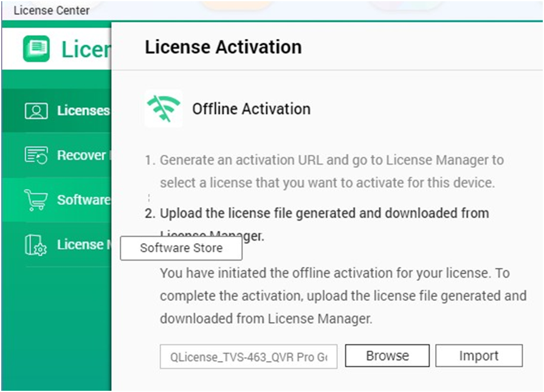The width and height of the screenshot is (544, 392).
Task: Select the Recover sidebar menu label
Action: (81, 156)
